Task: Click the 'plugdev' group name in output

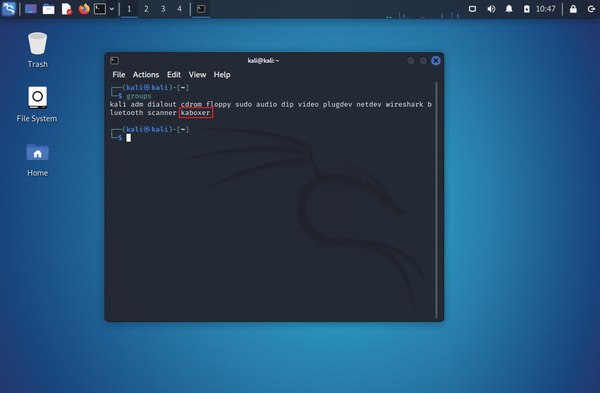Action: [x=337, y=104]
